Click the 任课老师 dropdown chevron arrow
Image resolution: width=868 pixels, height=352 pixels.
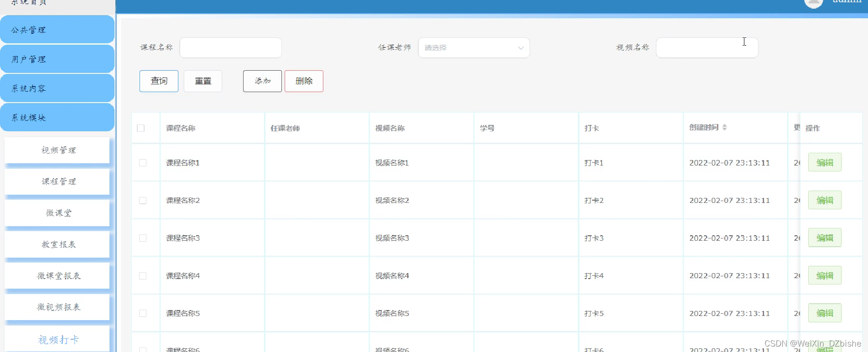click(520, 48)
